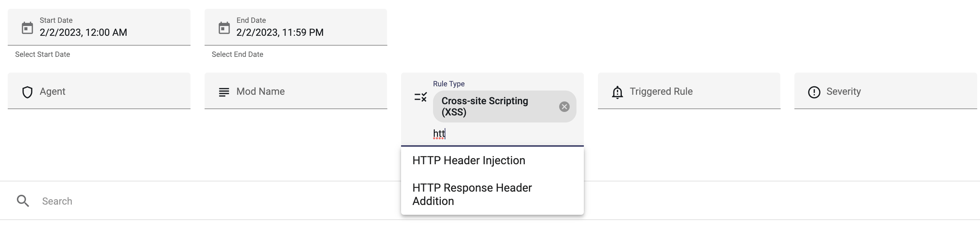This screenshot has height=226, width=980.
Task: Focus the Rule Type text input containing 'htt'
Action: pyautogui.click(x=504, y=134)
